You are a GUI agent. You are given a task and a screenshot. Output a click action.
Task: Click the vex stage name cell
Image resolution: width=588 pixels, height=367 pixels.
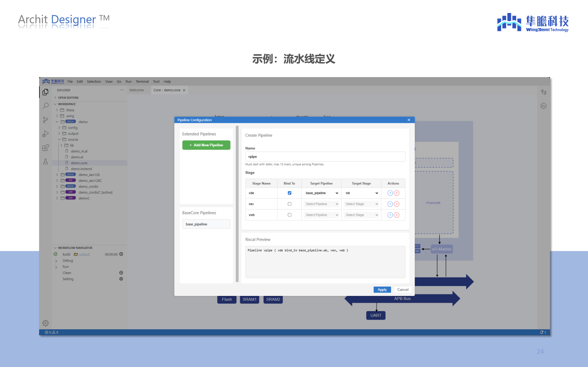pos(261,204)
